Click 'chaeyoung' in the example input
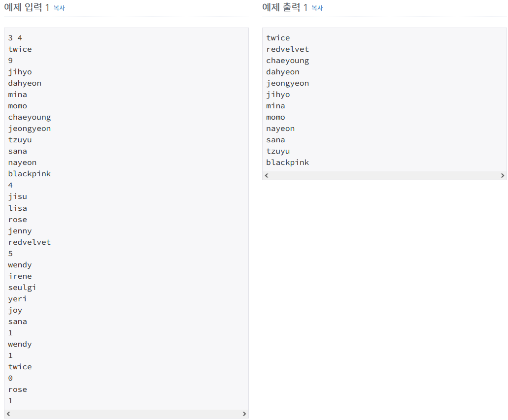Image resolution: width=508 pixels, height=420 pixels. tap(30, 117)
